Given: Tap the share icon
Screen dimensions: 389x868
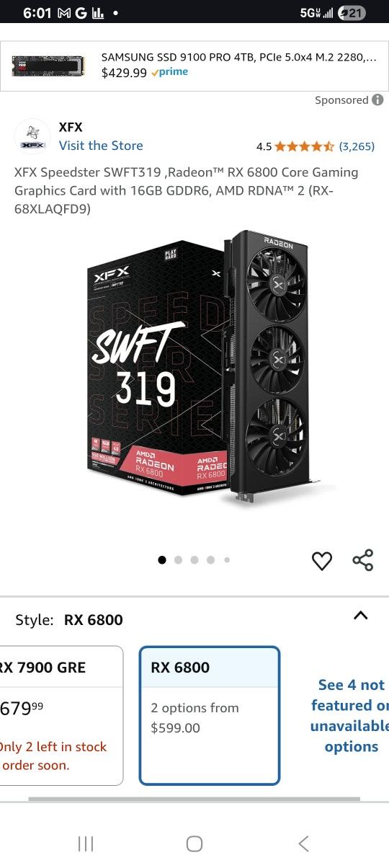Looking at the screenshot, I should point(362,560).
